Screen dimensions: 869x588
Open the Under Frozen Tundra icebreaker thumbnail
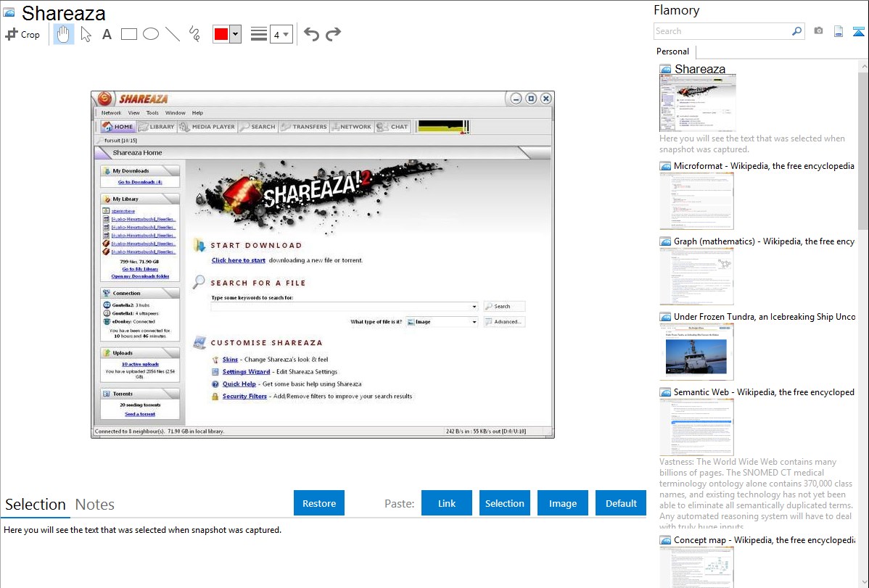(696, 352)
